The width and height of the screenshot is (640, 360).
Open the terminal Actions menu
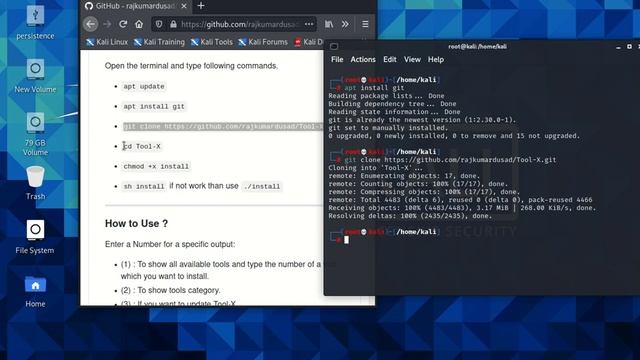tap(363, 60)
